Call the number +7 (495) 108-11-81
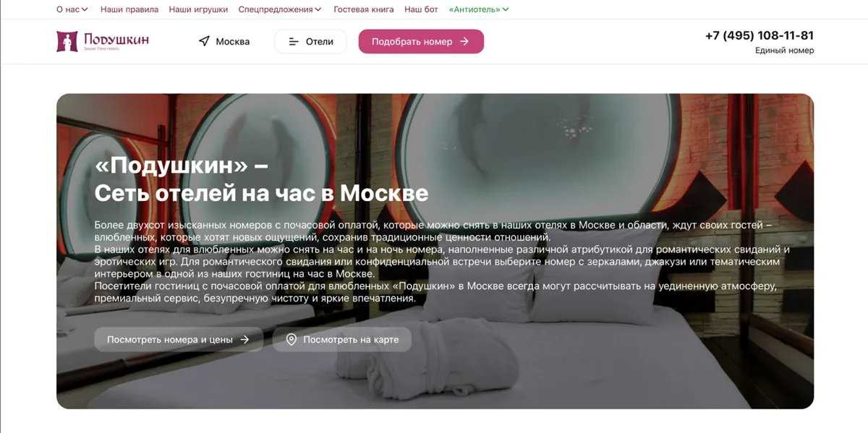Image resolution: width=868 pixels, height=433 pixels. pos(759,35)
